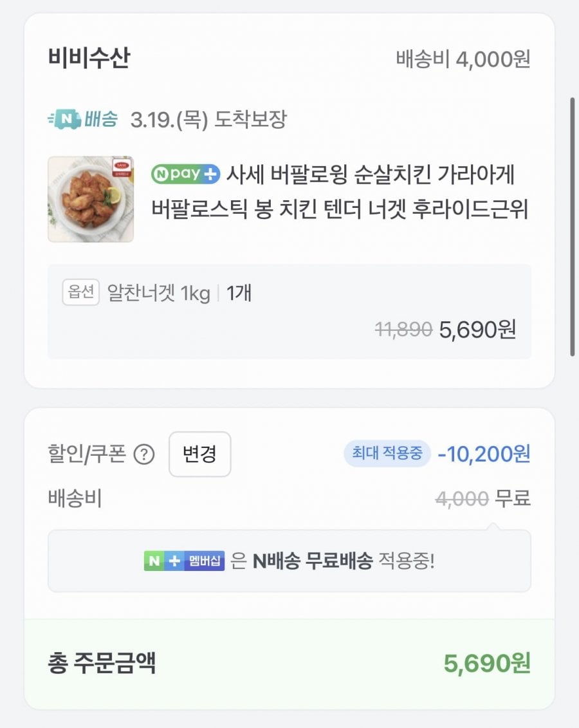Tap the 배송비 4,000원 text beside store name
Image resolution: width=579 pixels, height=728 pixels.
click(x=463, y=59)
